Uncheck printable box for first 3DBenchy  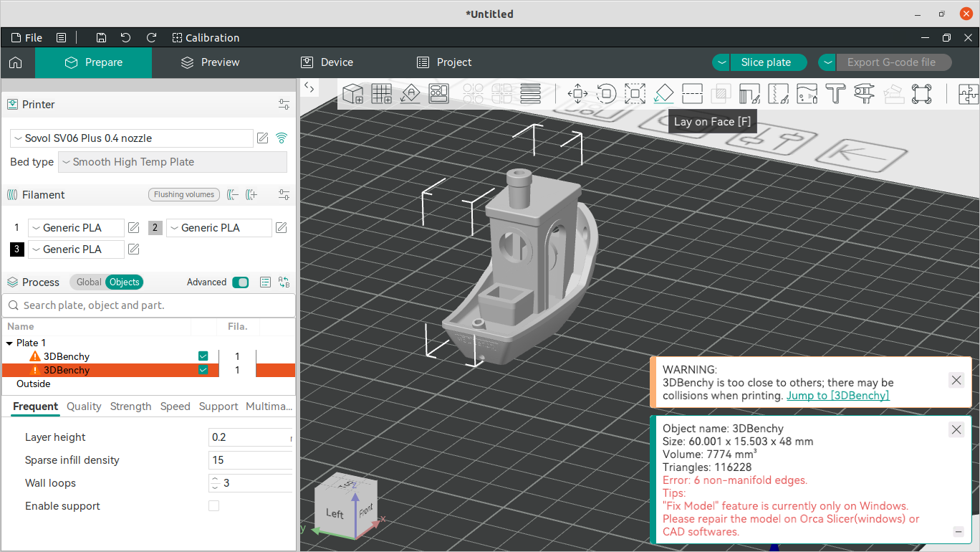coord(203,356)
